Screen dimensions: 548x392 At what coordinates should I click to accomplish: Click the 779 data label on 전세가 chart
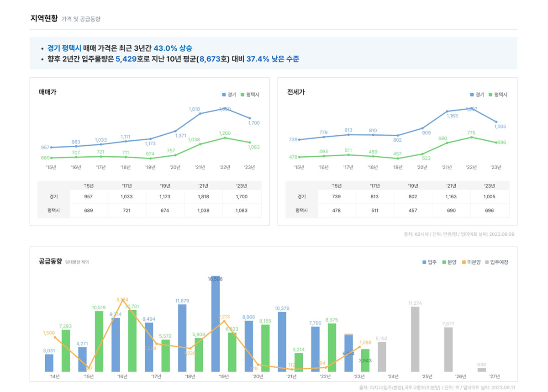click(x=324, y=132)
